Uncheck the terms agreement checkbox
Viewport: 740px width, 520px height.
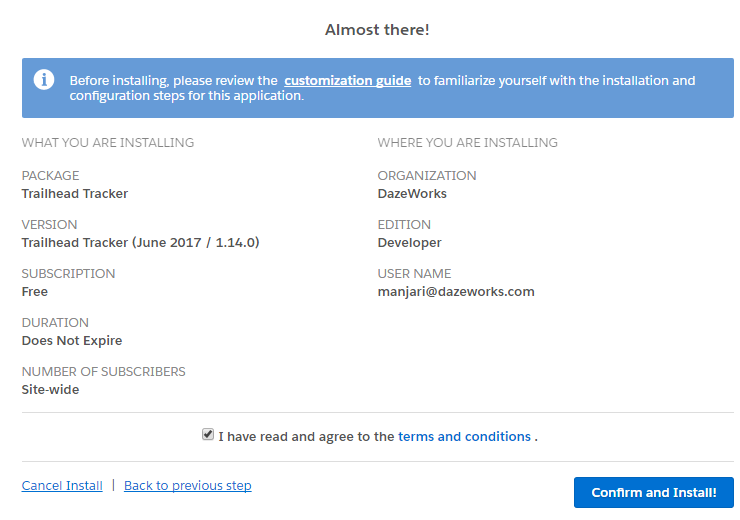(x=208, y=434)
